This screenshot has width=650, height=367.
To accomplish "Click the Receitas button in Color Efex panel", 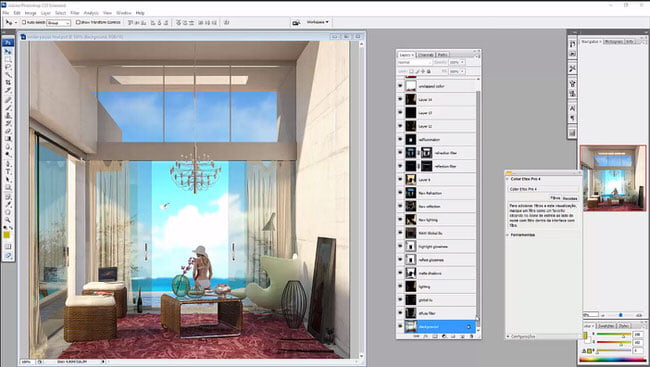I will click(570, 198).
